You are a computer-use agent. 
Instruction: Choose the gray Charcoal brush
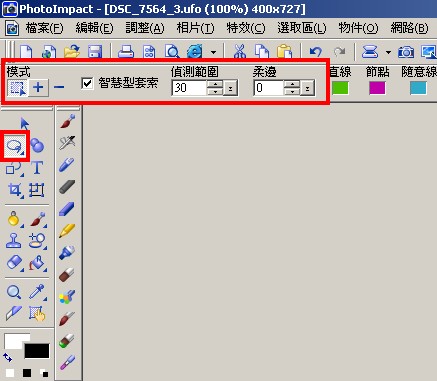[67, 187]
